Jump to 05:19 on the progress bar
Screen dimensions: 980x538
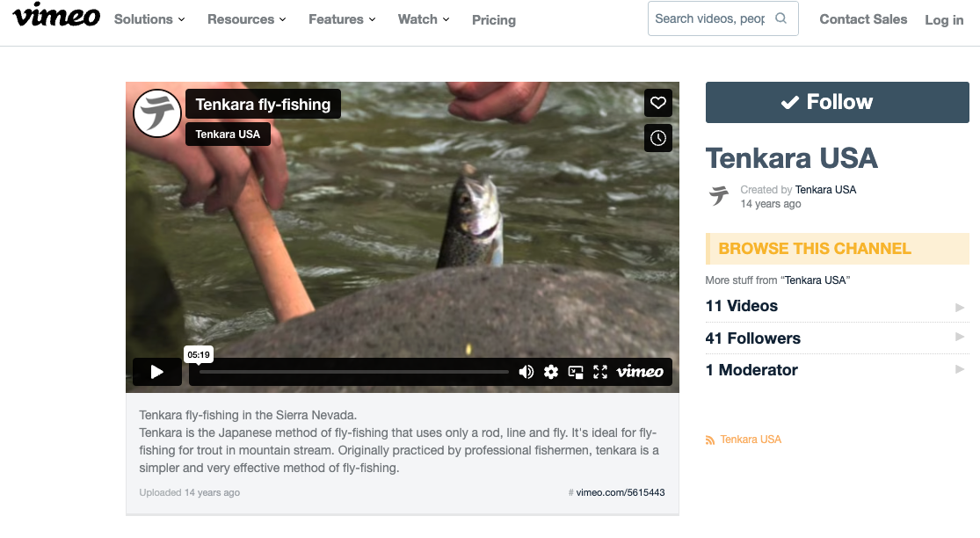tap(199, 371)
